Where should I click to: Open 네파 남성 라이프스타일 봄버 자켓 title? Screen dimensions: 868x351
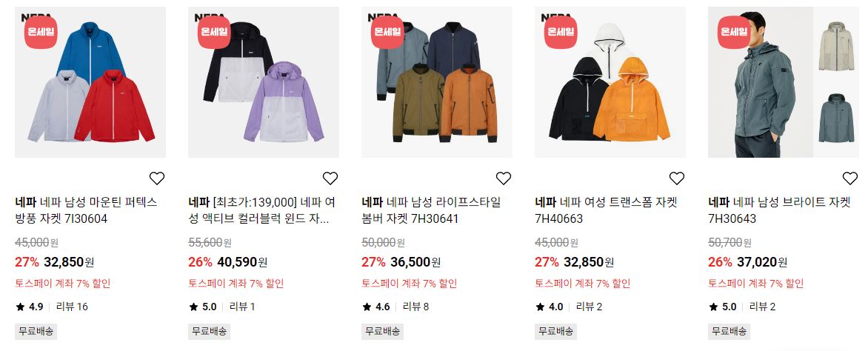431,210
